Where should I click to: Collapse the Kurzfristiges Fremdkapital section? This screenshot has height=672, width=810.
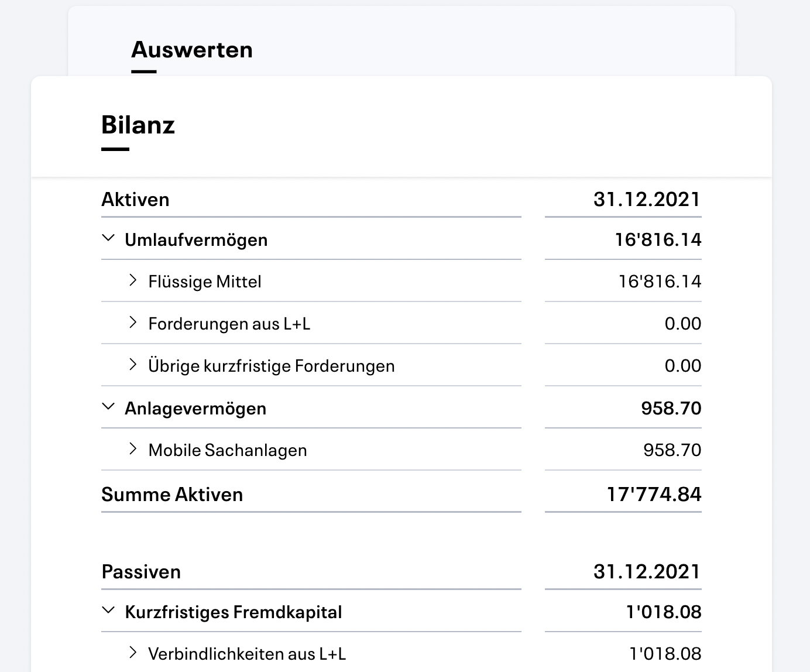click(x=108, y=611)
